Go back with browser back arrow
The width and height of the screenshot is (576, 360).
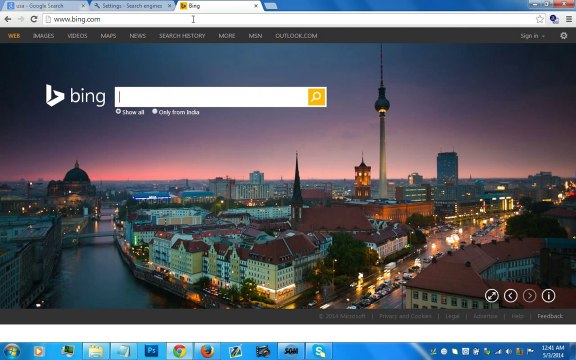(x=8, y=19)
